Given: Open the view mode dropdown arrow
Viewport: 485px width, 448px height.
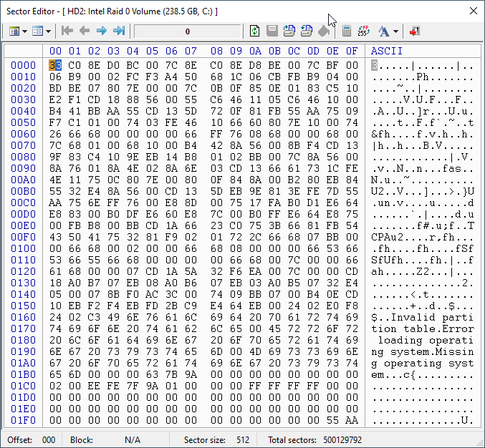Looking at the screenshot, I should coord(25,31).
